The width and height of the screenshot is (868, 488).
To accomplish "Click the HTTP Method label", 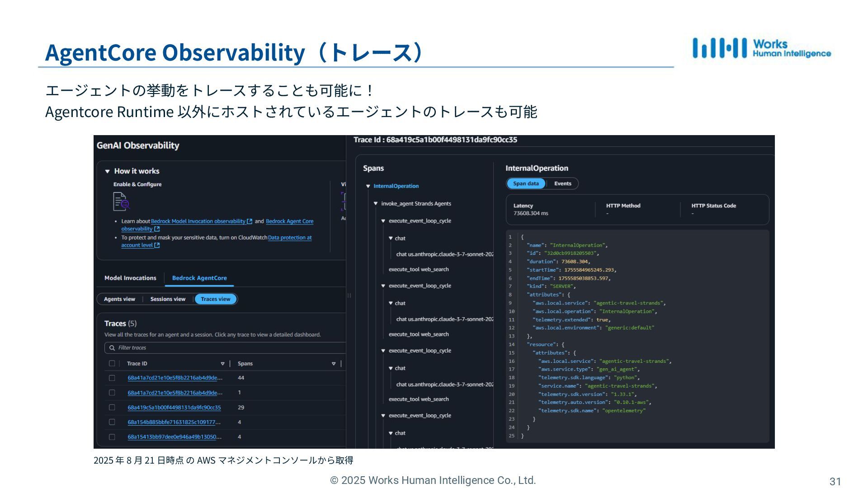I will [623, 206].
